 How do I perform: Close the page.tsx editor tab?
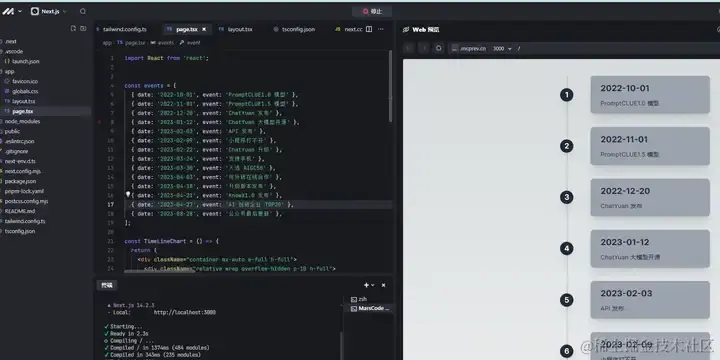(204, 29)
